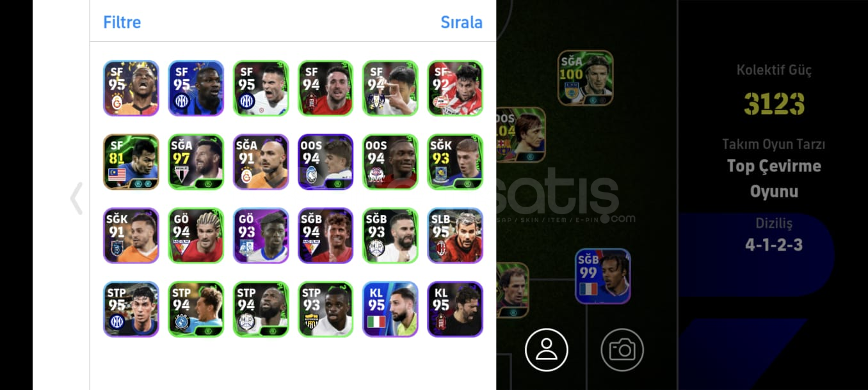Select the SĞA 97 player card

[196, 162]
